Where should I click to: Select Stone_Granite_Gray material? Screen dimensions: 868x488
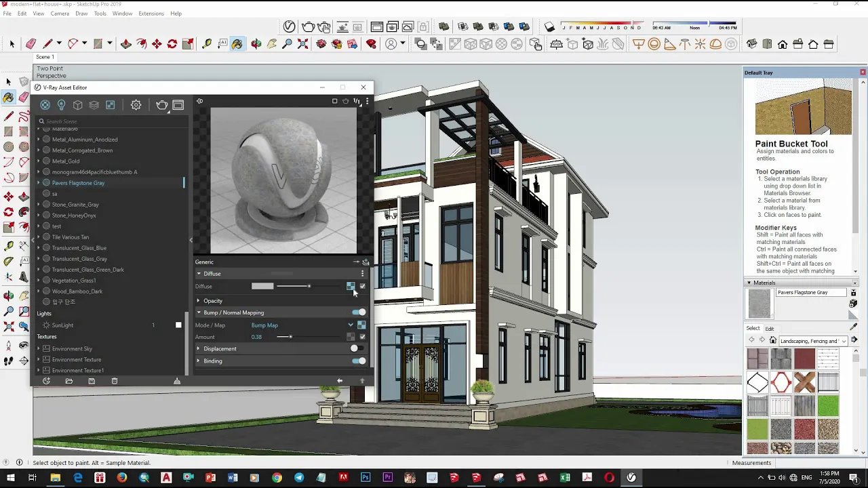(75, 205)
